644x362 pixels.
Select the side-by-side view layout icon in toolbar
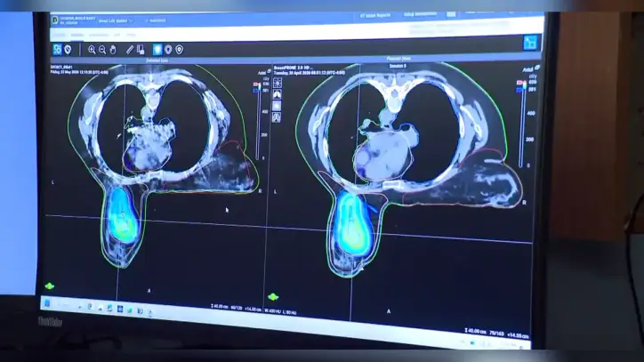[57, 49]
